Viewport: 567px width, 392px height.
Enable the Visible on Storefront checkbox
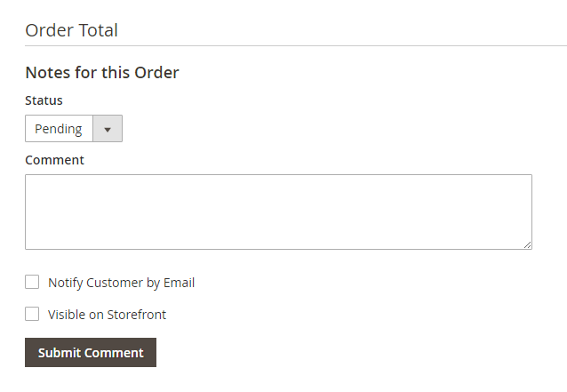[x=32, y=314]
